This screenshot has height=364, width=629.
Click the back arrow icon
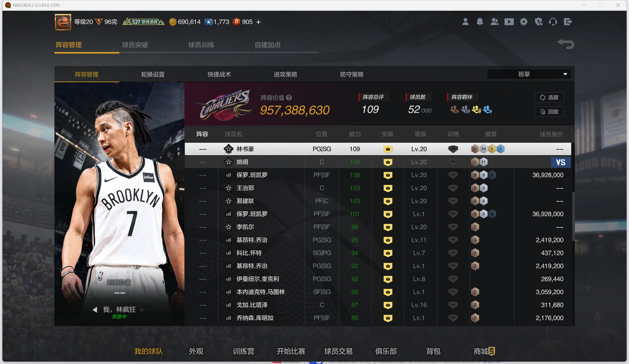(x=566, y=44)
